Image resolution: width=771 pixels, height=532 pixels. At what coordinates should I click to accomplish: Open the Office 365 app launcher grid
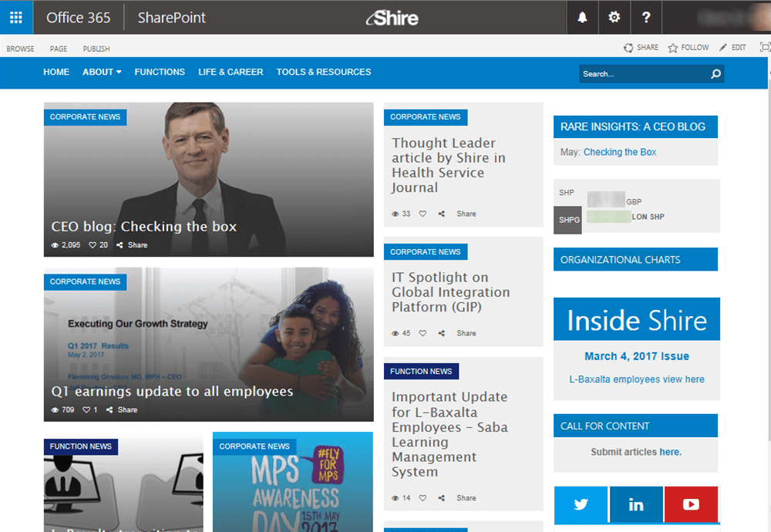tap(16, 18)
